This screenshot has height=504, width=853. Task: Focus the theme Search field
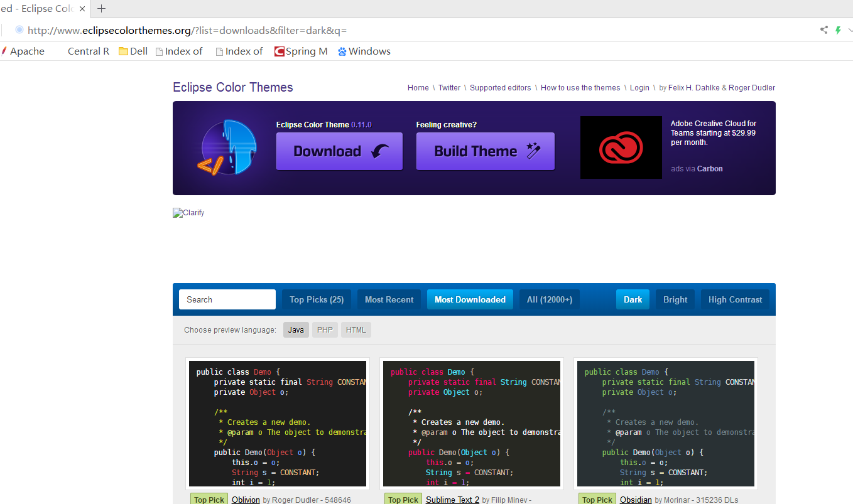227,299
